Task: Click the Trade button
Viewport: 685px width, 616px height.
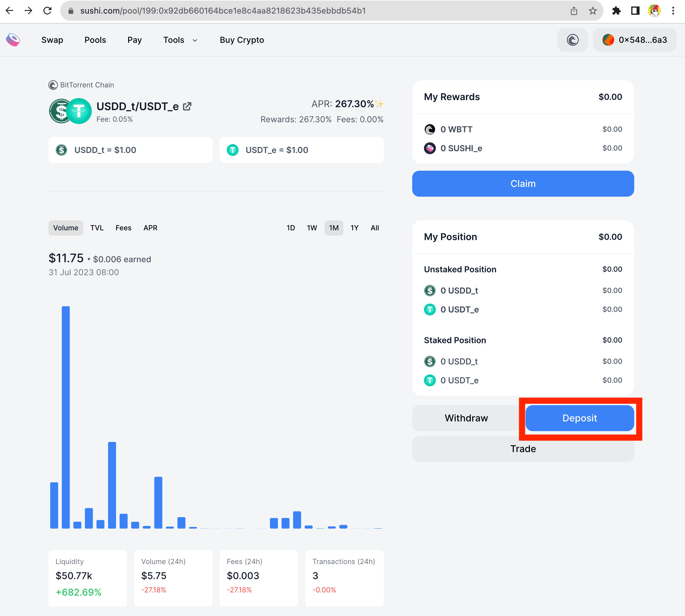Action: tap(523, 449)
